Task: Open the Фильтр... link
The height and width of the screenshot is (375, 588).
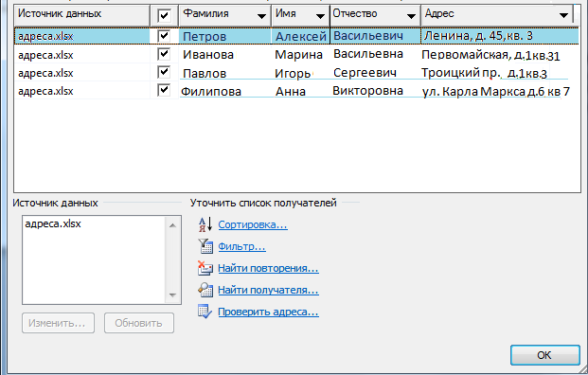Action: [241, 246]
